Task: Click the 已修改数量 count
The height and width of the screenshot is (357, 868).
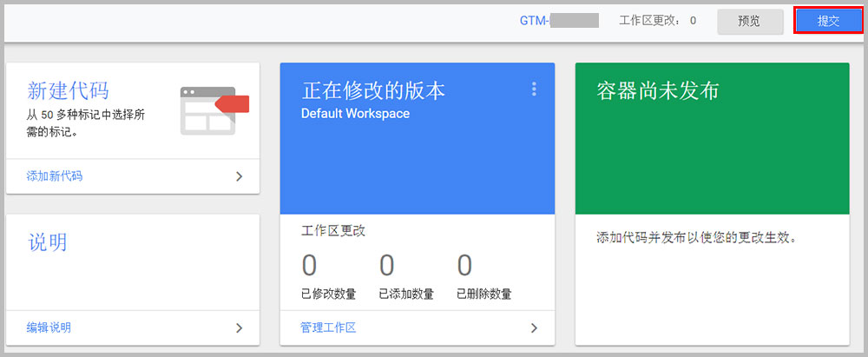Action: point(309,266)
